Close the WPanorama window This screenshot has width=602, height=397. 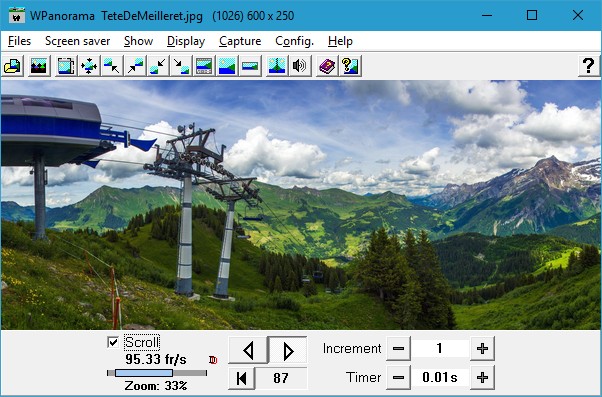[577, 15]
